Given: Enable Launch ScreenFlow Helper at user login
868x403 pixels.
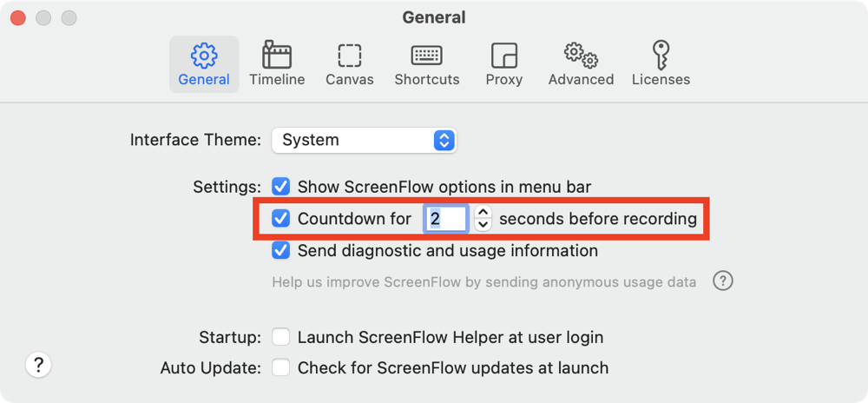Looking at the screenshot, I should coord(280,337).
